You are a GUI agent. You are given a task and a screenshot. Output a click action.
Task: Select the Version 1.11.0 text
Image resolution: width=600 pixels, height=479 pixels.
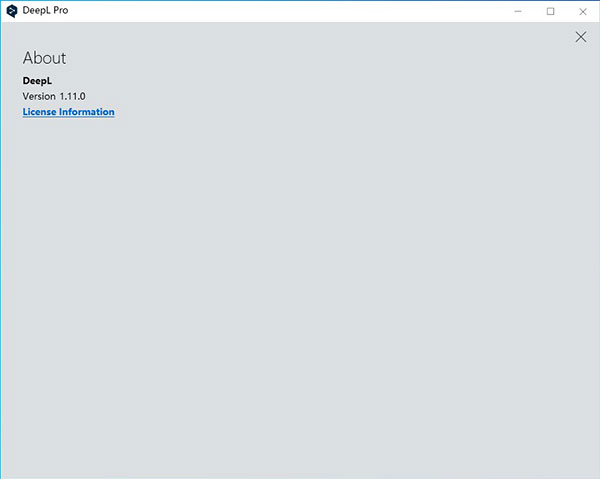click(x=54, y=96)
